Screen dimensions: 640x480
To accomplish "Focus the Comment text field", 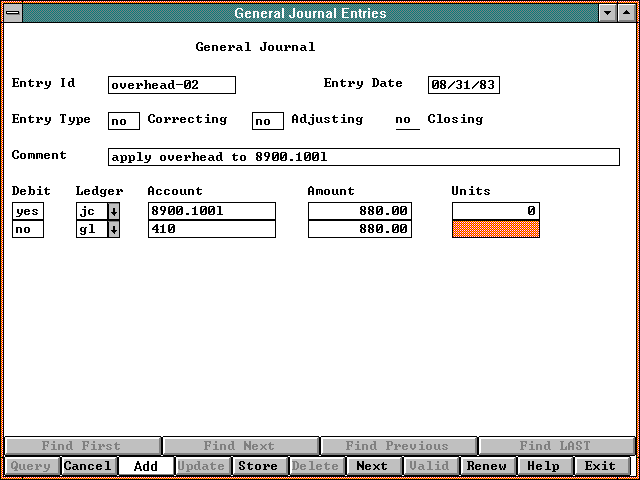I will click(363, 157).
